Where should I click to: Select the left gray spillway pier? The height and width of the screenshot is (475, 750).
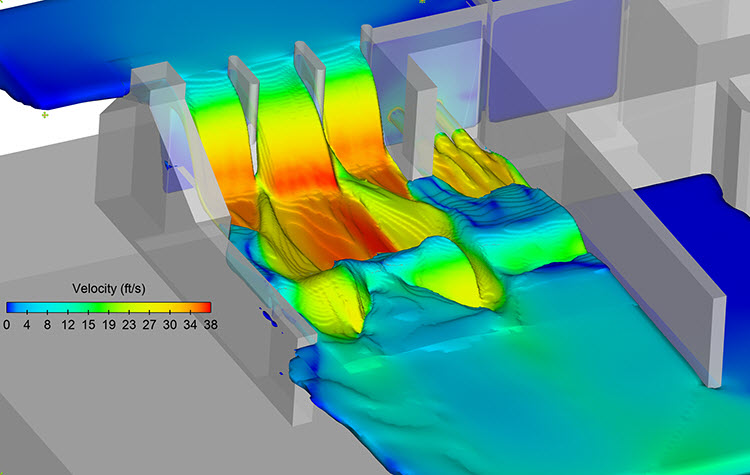[245, 112]
